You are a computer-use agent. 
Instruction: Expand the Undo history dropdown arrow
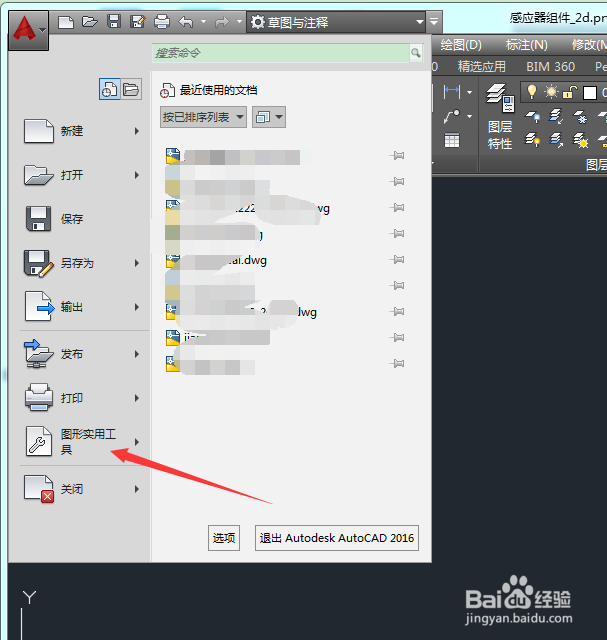(x=203, y=22)
